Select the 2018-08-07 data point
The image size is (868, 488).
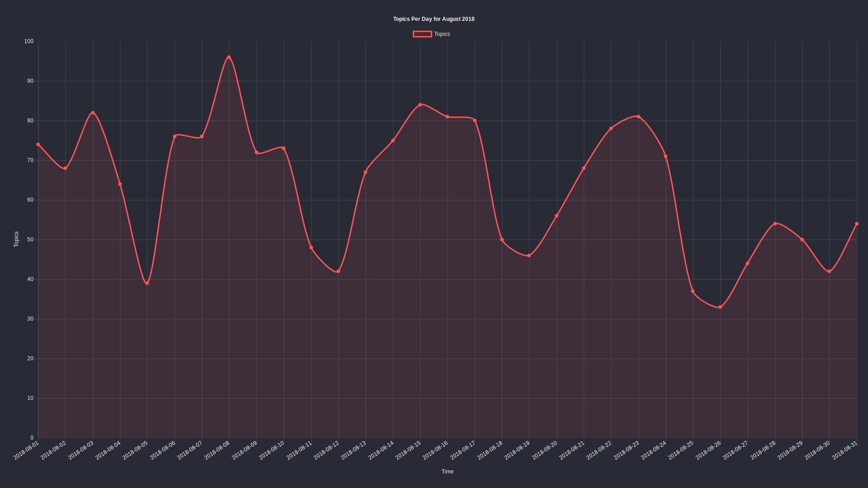coord(202,136)
